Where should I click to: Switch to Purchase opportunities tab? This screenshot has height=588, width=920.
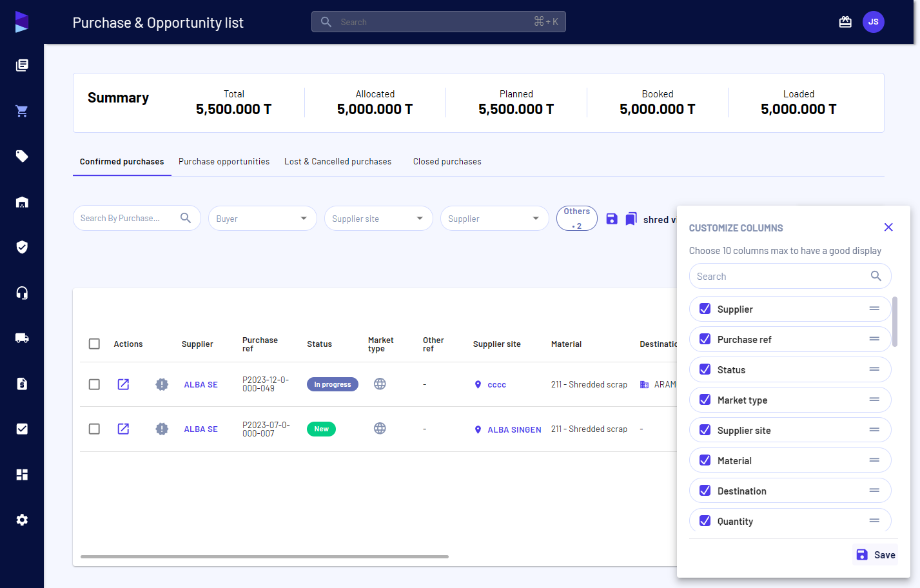click(224, 162)
